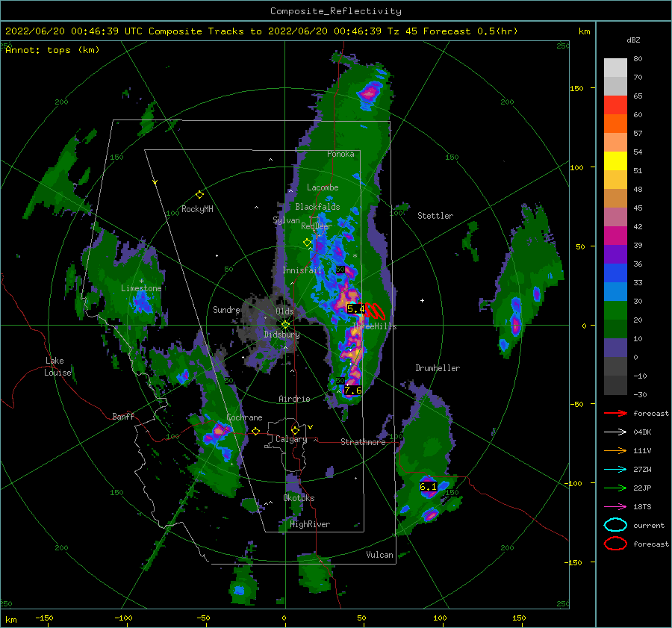Click the storm top label 6.1

[x=428, y=487]
